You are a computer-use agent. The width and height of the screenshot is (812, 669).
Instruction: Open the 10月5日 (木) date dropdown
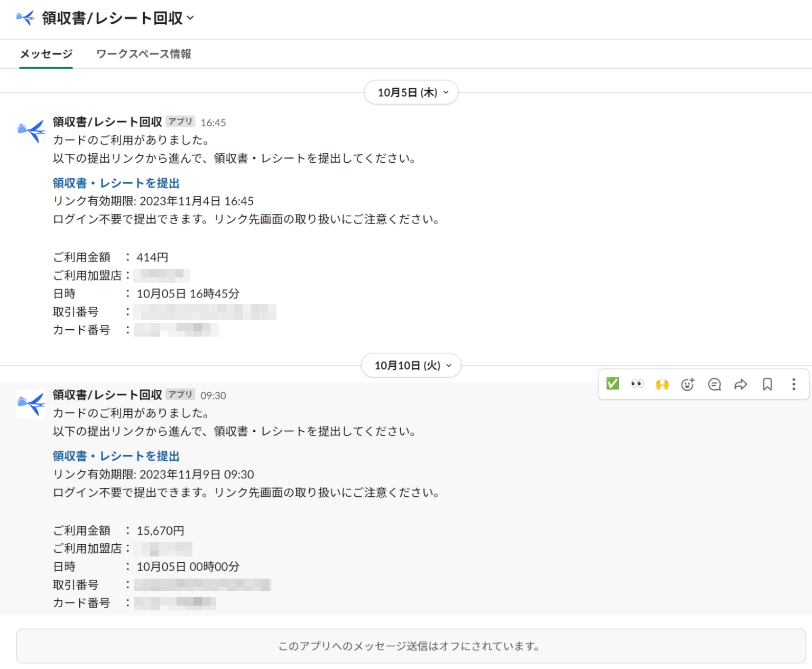[x=411, y=92]
